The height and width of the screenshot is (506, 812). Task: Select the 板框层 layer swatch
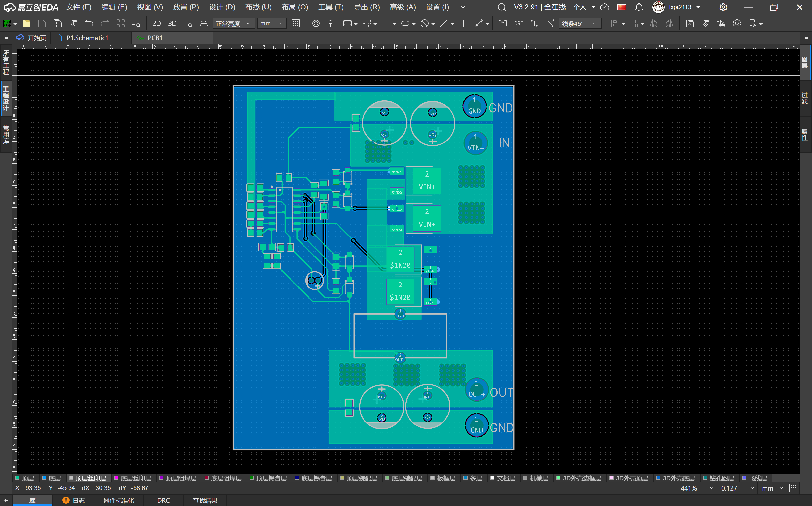(432, 478)
